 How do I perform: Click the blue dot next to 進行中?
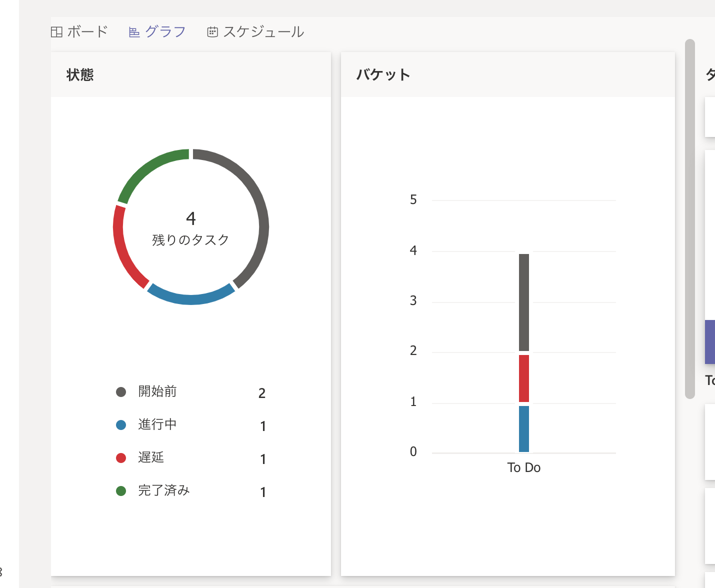[121, 425]
